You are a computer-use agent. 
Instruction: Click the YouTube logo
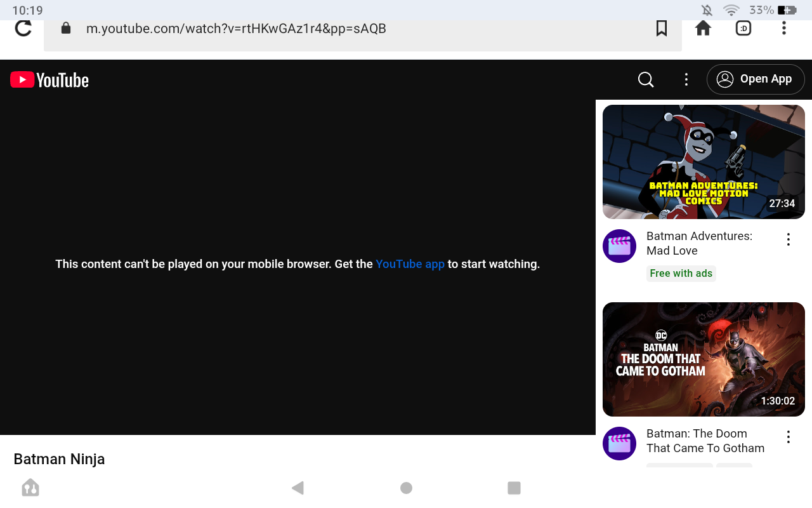[49, 79]
